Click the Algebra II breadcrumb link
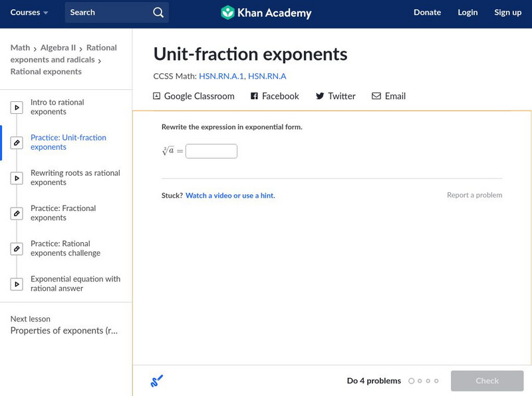Viewport: 532px width, 396px height. [x=59, y=48]
